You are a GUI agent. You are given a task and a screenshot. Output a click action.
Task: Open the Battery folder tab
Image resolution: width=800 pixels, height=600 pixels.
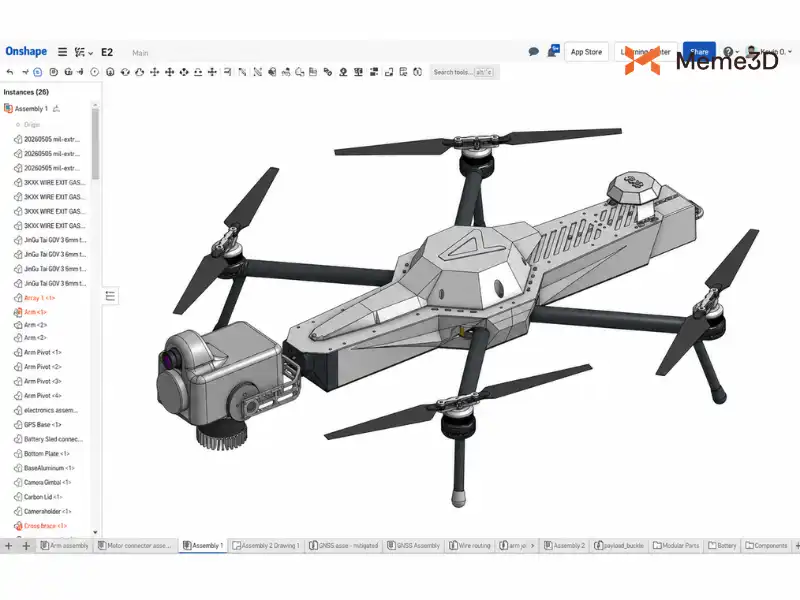722,545
